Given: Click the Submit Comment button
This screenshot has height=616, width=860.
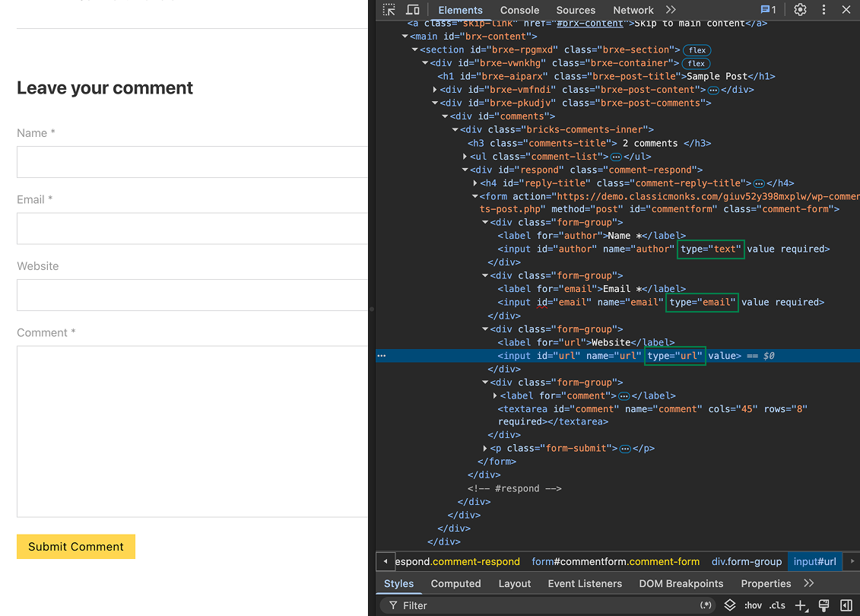Looking at the screenshot, I should coord(76,547).
